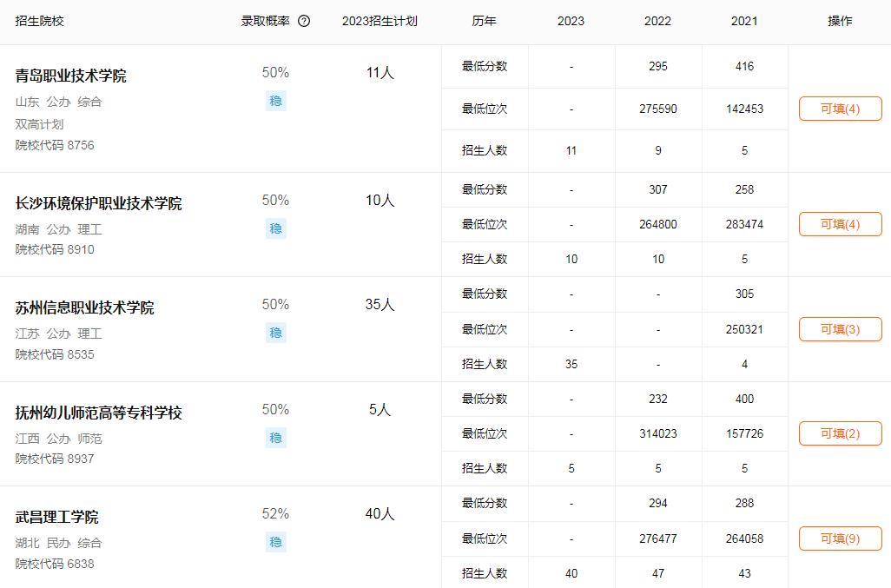Click the 2021 lowest score 288 cell
Viewport: 891px width, 588px height.
pyautogui.click(x=744, y=504)
